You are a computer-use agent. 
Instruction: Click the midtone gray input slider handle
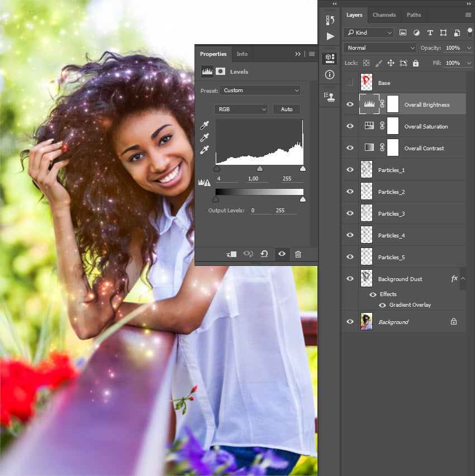click(x=259, y=168)
